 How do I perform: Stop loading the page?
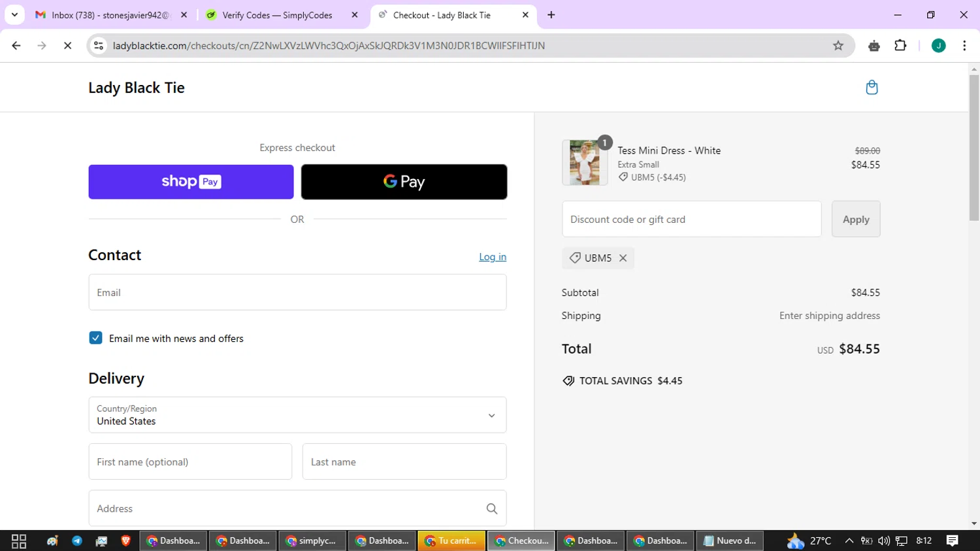[x=67, y=46]
